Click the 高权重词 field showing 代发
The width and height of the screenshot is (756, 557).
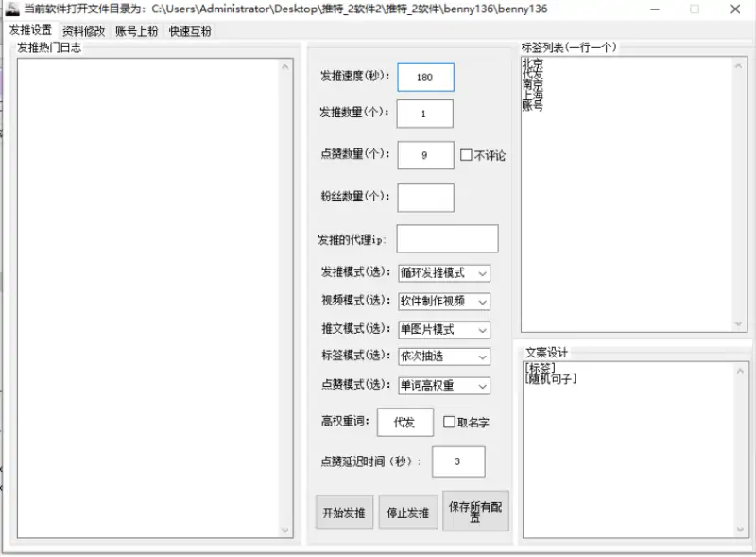404,422
